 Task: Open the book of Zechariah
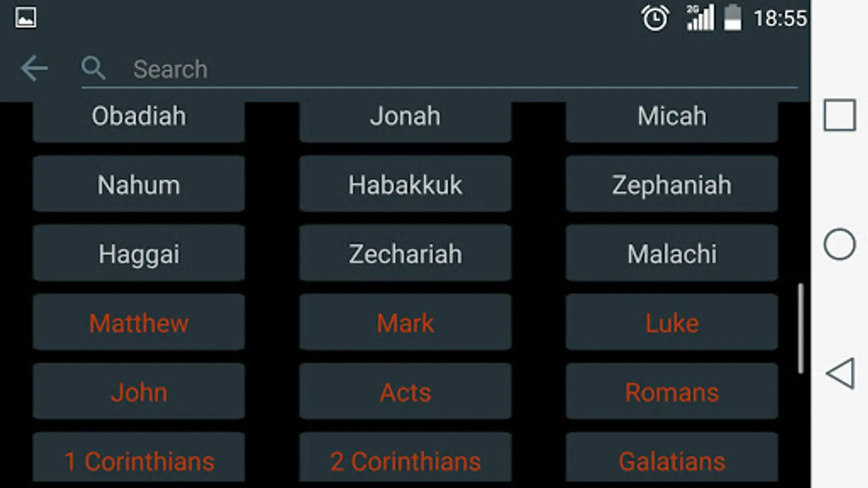point(405,253)
